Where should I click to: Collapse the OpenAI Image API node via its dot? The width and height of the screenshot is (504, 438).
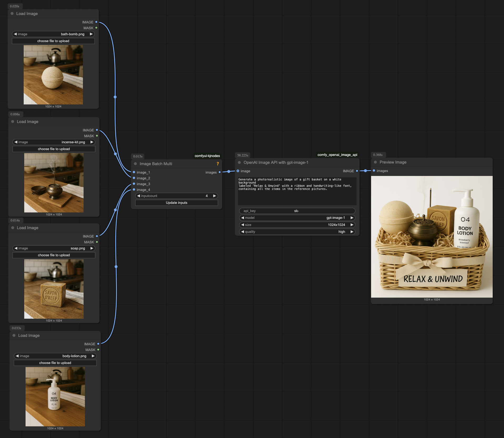coord(239,162)
